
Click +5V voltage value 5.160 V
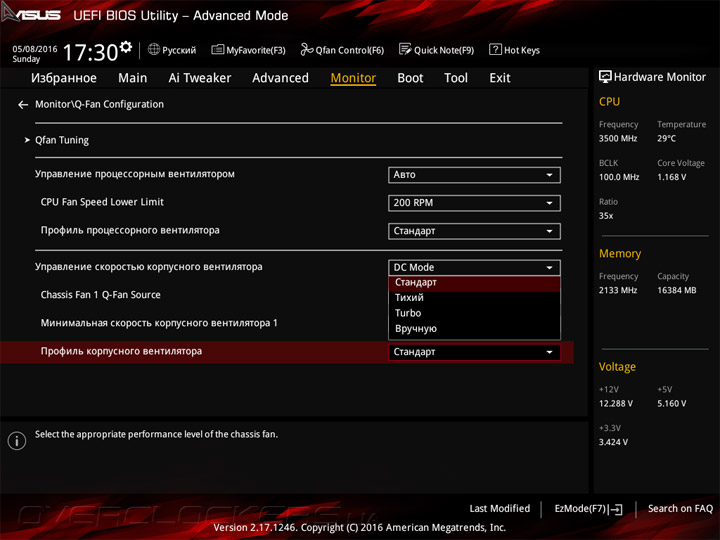click(x=672, y=404)
